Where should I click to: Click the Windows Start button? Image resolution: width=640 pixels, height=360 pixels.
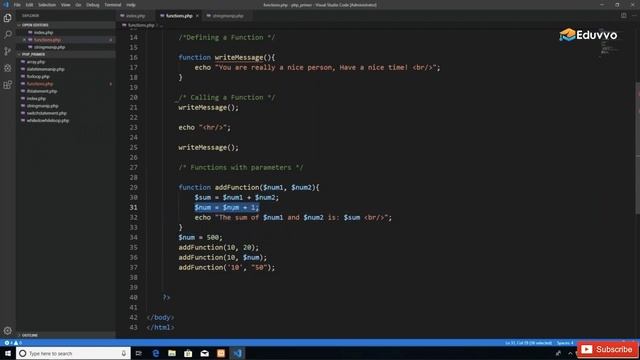point(7,353)
